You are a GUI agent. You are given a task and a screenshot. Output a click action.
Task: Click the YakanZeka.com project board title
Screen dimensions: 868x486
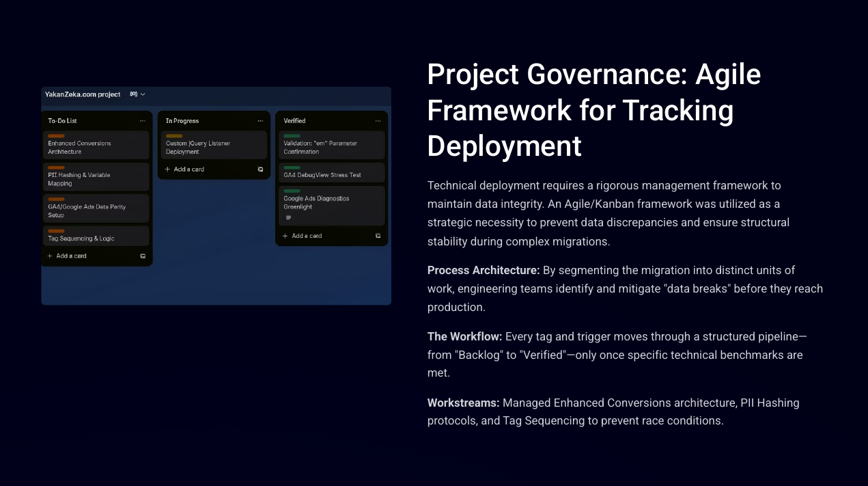click(83, 94)
